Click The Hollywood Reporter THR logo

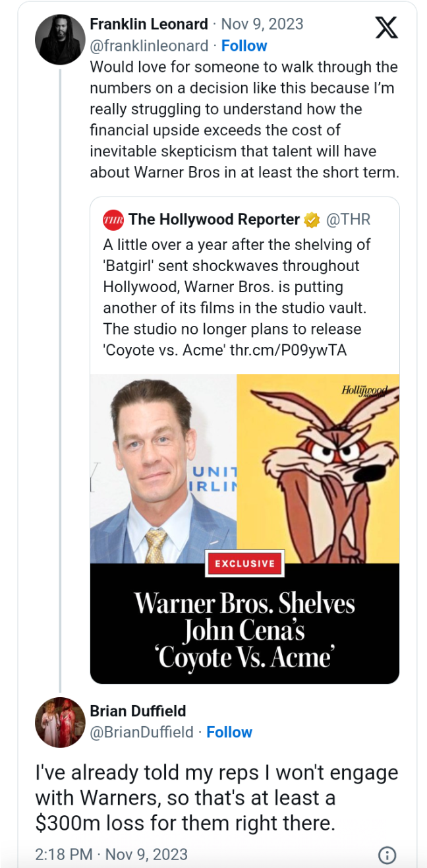point(113,220)
